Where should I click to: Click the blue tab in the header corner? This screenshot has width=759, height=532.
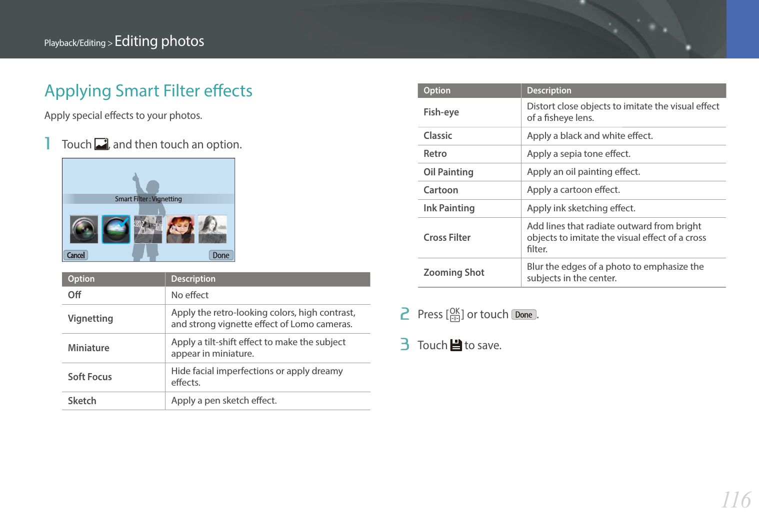pos(742,29)
